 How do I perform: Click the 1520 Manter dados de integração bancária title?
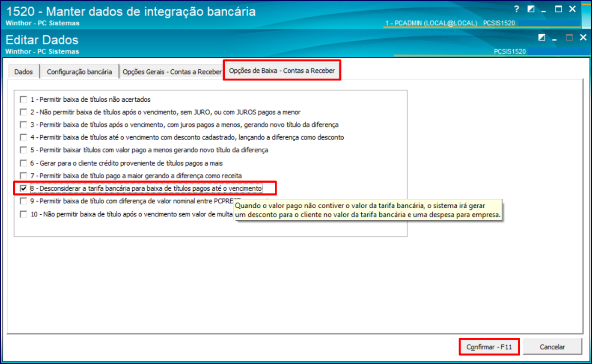131,11
